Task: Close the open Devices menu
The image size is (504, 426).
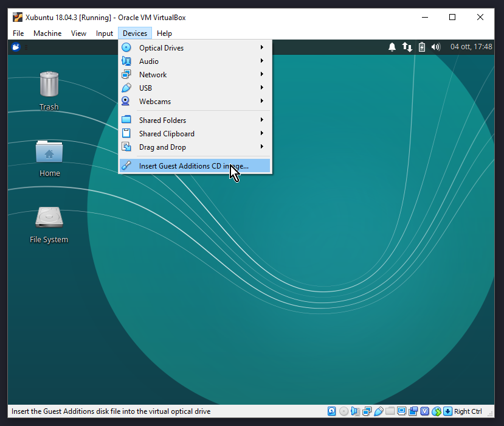Action: [x=135, y=33]
